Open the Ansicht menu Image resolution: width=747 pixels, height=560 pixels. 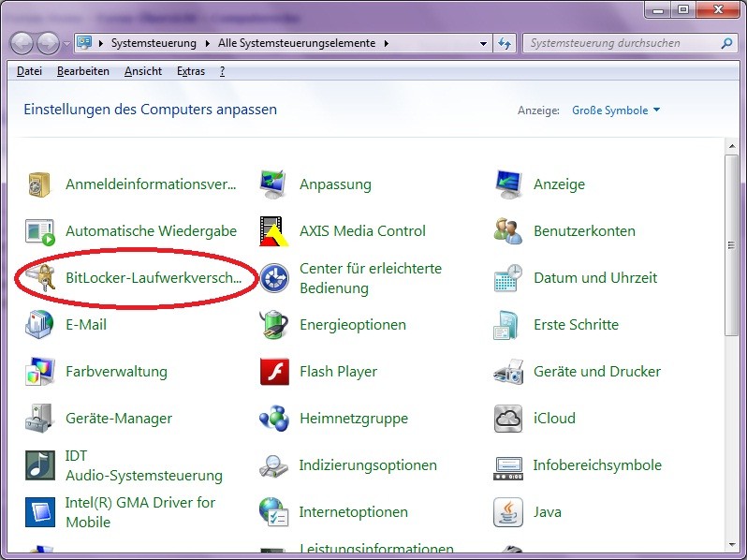(142, 71)
